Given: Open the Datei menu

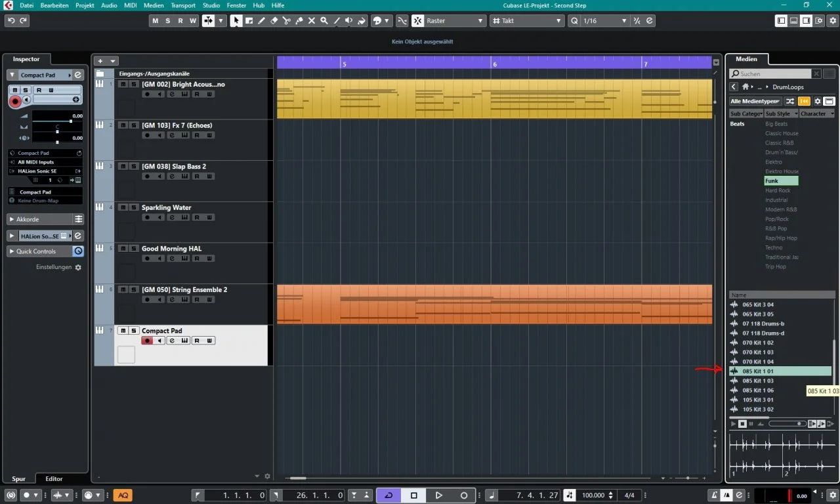Looking at the screenshot, I should (27, 5).
